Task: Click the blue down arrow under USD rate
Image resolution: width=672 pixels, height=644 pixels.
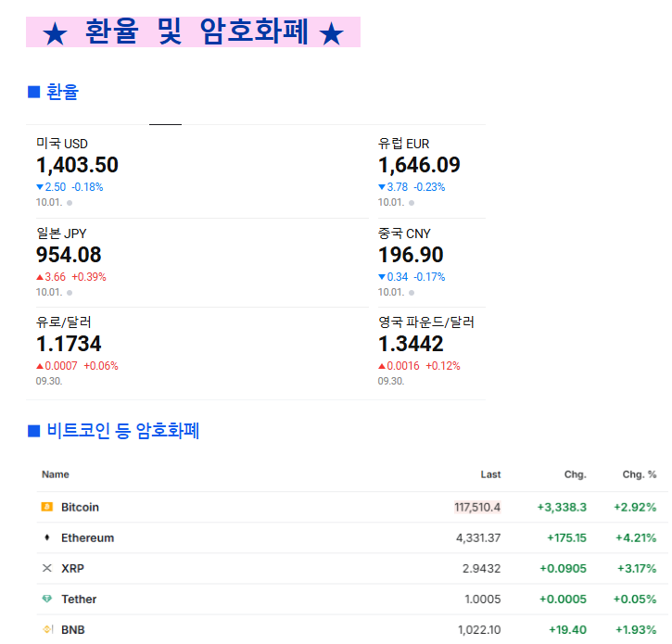Action: [x=40, y=187]
